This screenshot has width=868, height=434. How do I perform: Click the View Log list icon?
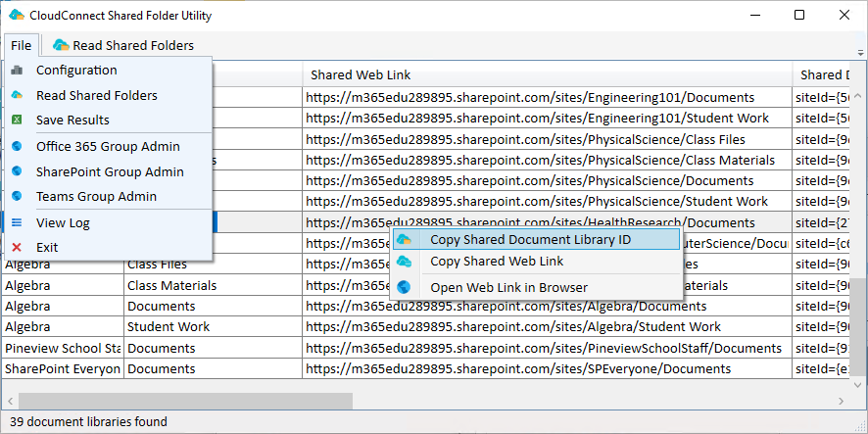point(17,222)
